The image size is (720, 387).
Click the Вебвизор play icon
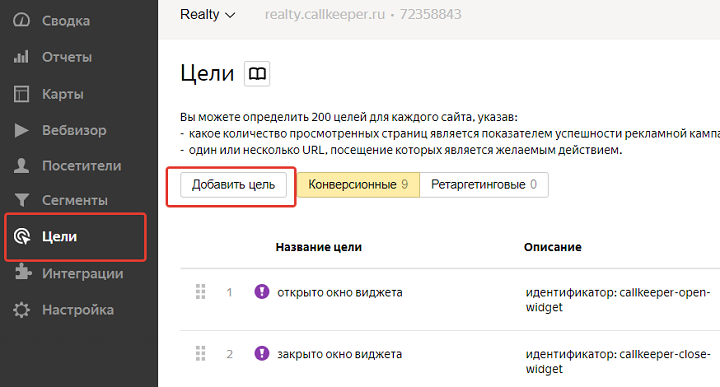point(21,130)
